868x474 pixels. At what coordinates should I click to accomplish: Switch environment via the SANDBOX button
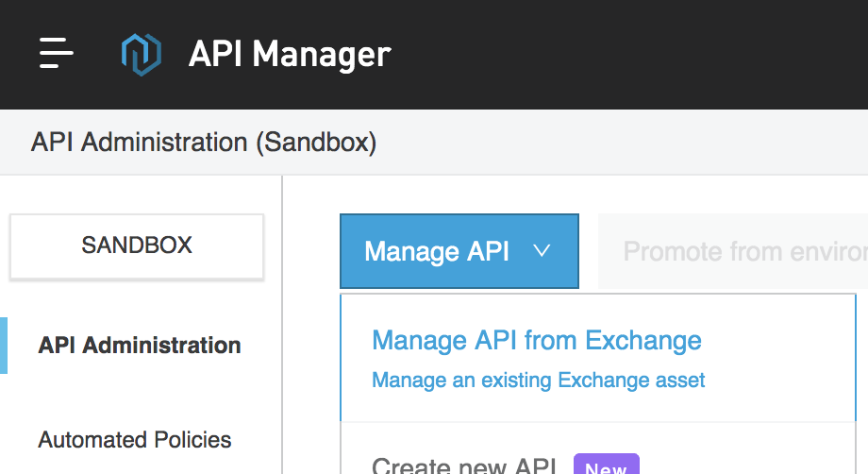(137, 245)
